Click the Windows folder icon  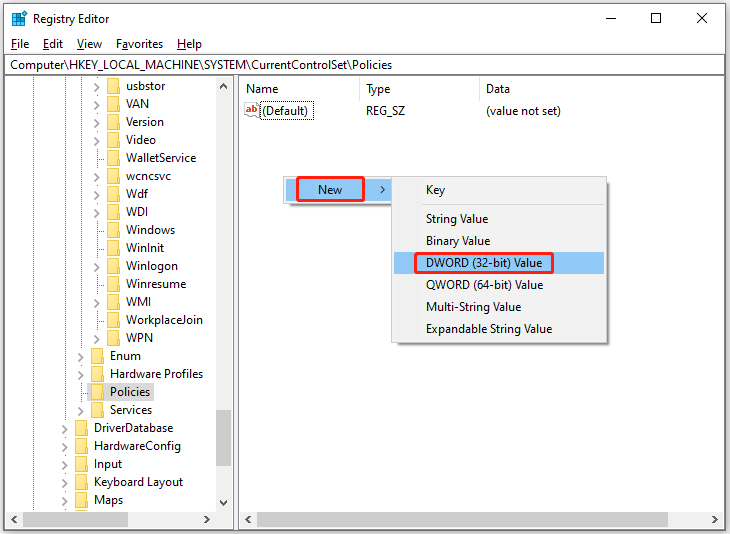[114, 230]
